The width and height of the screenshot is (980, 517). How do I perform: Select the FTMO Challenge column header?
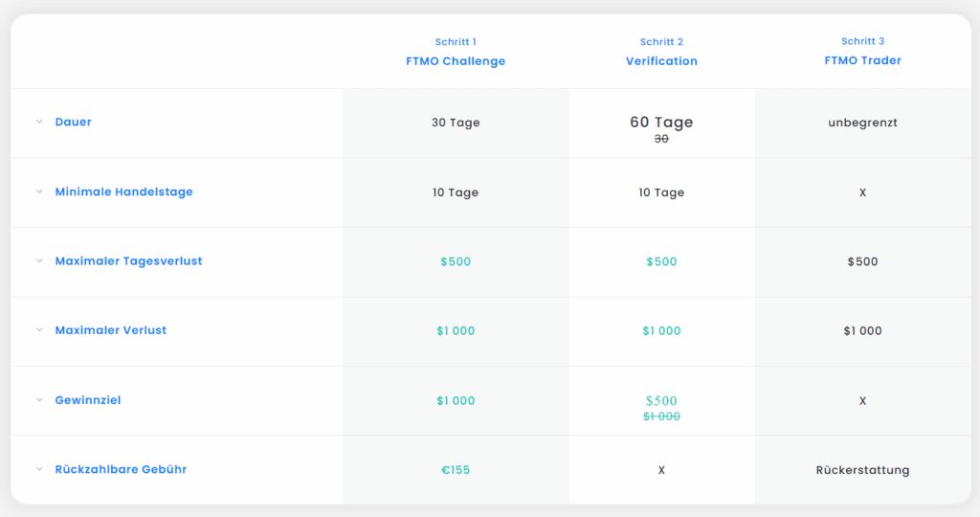pos(456,61)
